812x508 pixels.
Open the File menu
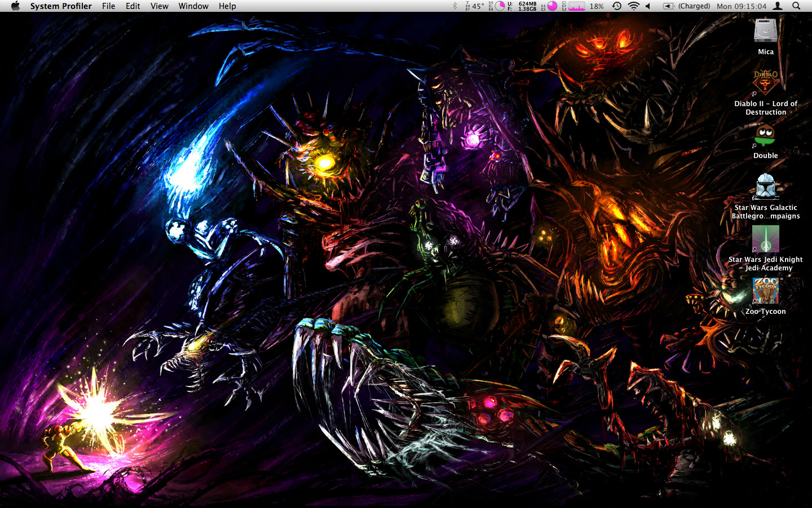pyautogui.click(x=108, y=6)
